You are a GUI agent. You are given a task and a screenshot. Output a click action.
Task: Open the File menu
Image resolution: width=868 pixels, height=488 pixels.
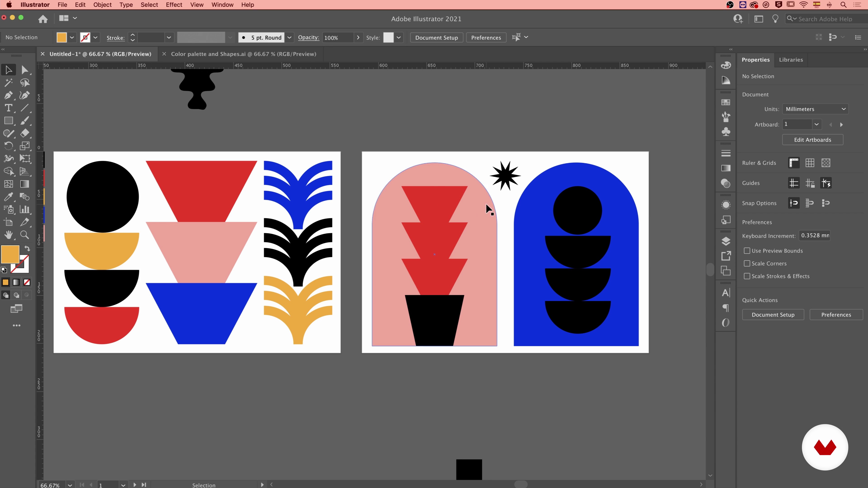62,5
